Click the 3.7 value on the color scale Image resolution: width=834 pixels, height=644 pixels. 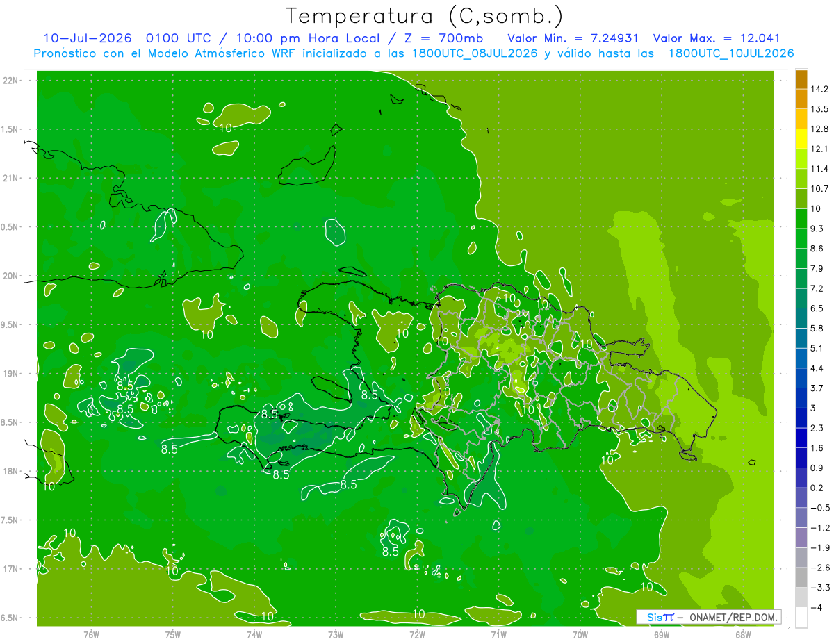click(x=817, y=388)
